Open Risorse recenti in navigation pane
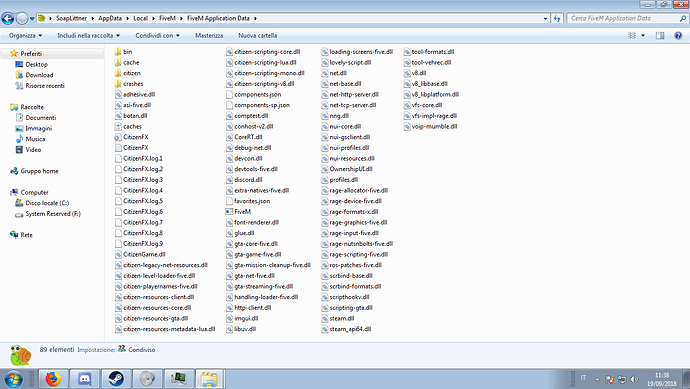Screen dimensions: 690x389 point(45,86)
